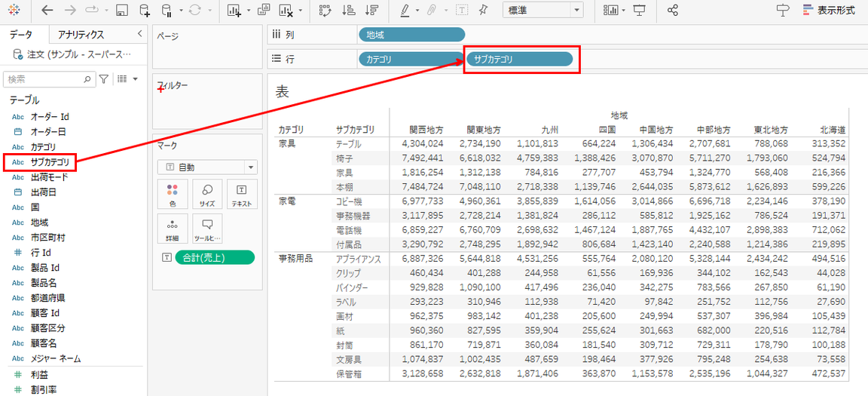The width and height of the screenshot is (868, 396).
Task: Expand the pause auto updates dropdown arrow
Action: point(181,11)
